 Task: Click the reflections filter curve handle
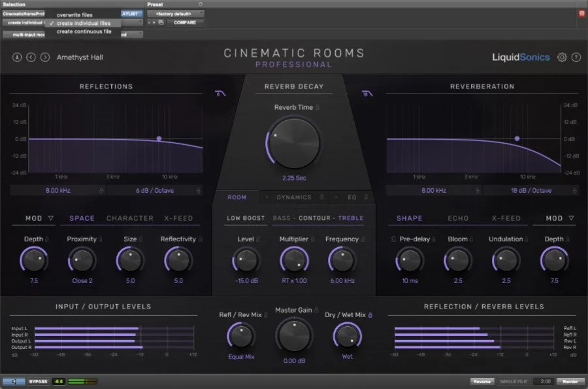coord(159,139)
